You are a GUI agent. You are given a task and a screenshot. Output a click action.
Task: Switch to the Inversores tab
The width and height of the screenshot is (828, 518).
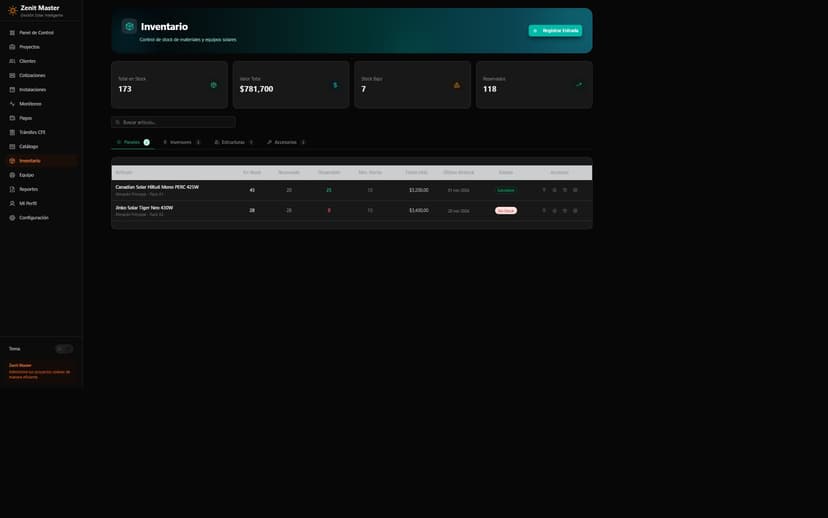click(x=181, y=142)
